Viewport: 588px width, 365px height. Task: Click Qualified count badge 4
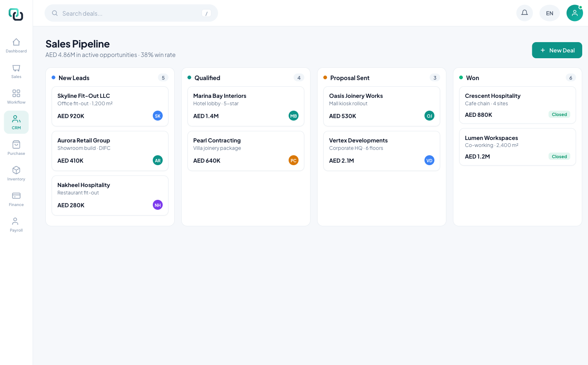click(299, 78)
